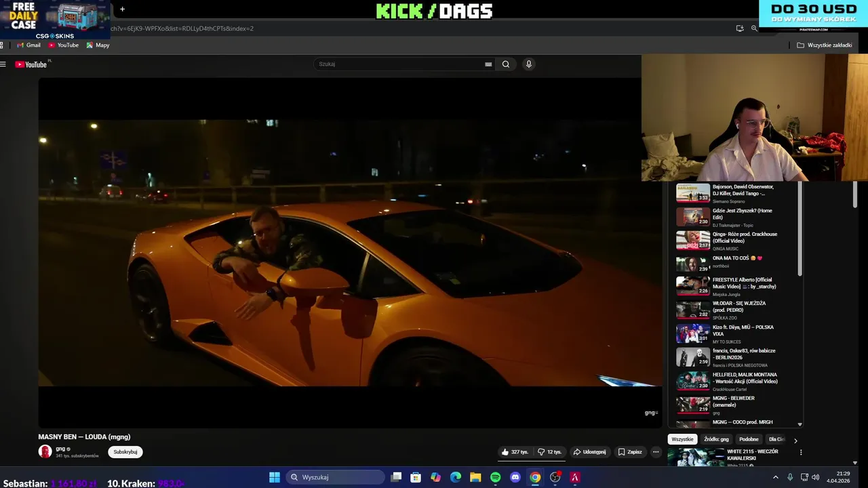The width and height of the screenshot is (868, 488).
Task: Open the gng channel name link
Action: (60, 449)
